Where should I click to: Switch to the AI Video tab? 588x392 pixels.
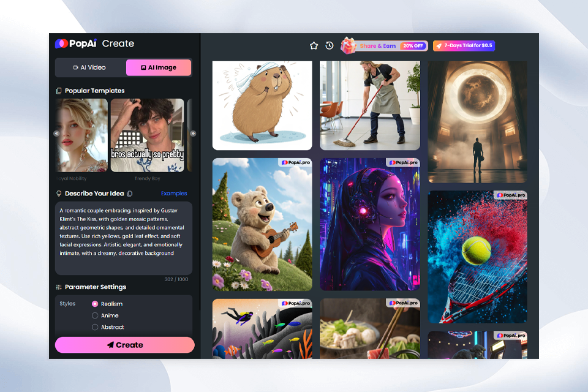[89, 67]
